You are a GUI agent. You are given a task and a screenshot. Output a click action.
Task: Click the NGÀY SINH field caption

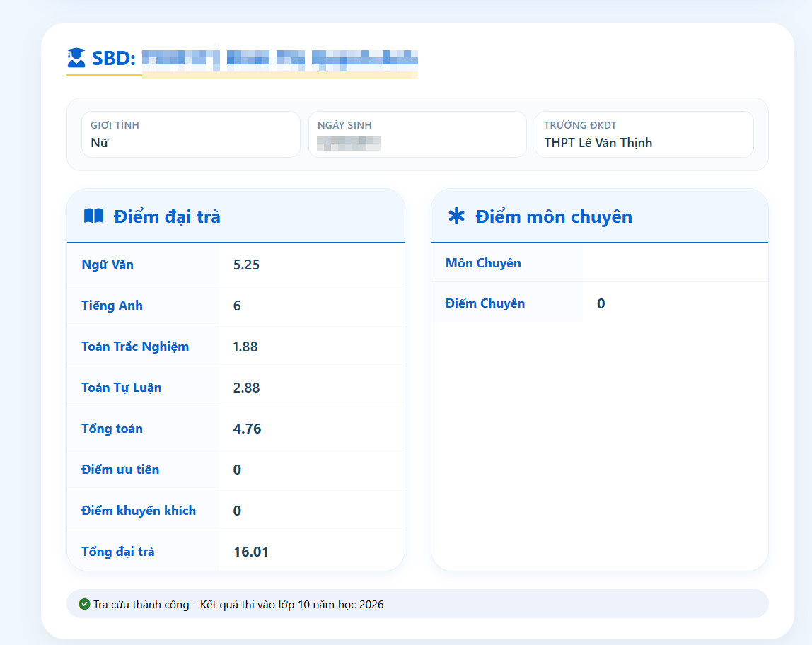(344, 125)
